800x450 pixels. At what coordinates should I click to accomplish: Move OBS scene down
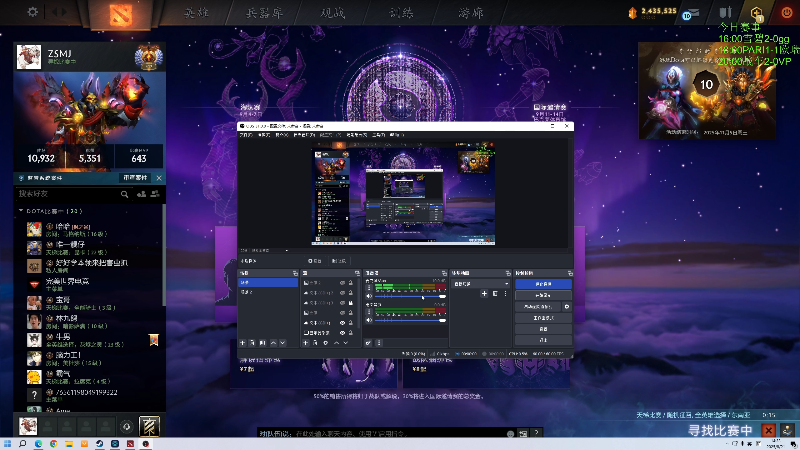point(283,343)
